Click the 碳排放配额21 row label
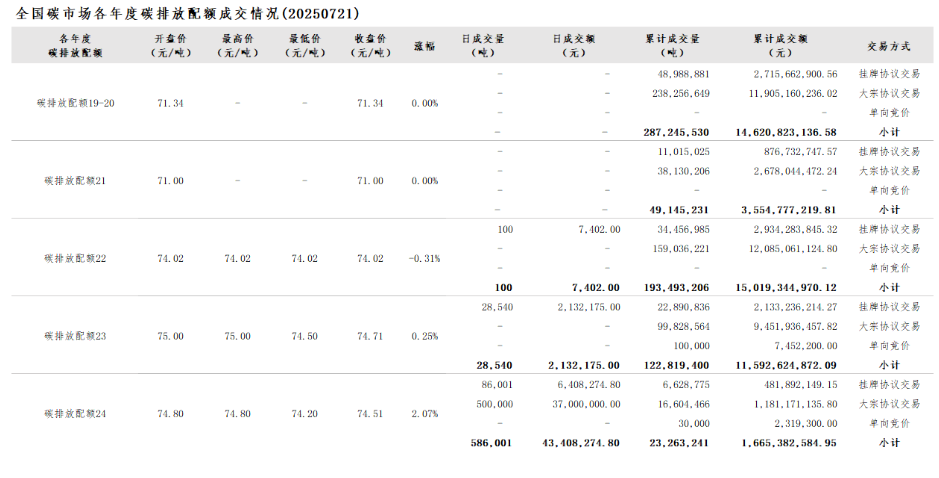Image resolution: width=939 pixels, height=478 pixels. click(75, 181)
